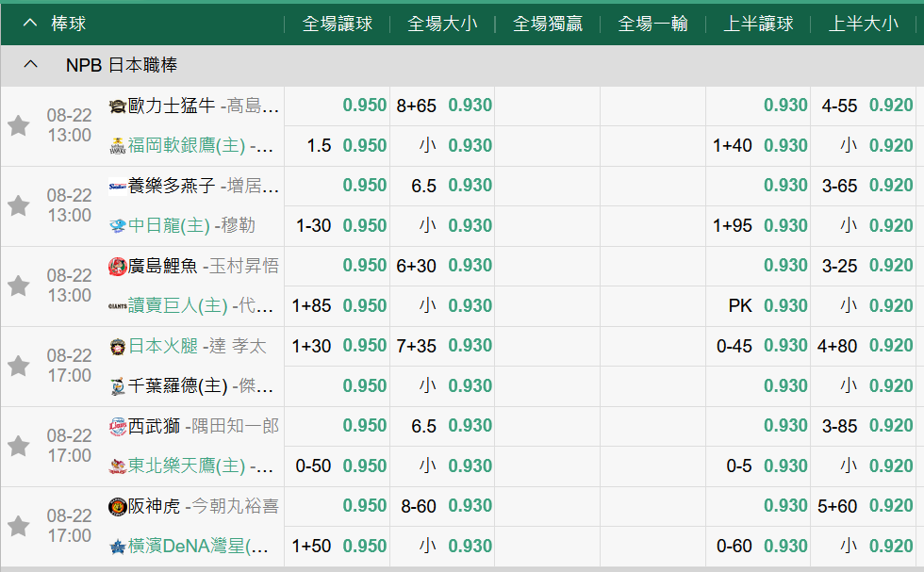Open the 中日龍(主) team link
Screen dimensions: 924x572
[169, 225]
